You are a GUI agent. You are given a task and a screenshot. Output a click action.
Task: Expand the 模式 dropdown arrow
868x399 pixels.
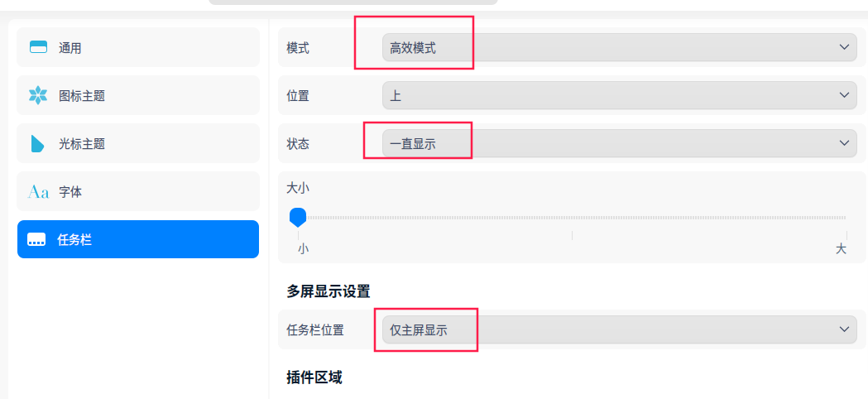pyautogui.click(x=844, y=47)
